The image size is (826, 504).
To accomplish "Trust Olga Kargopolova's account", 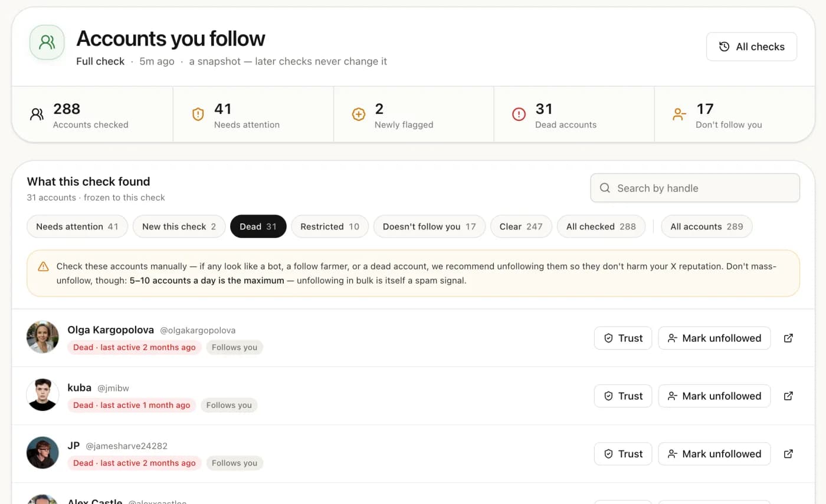I will (623, 338).
